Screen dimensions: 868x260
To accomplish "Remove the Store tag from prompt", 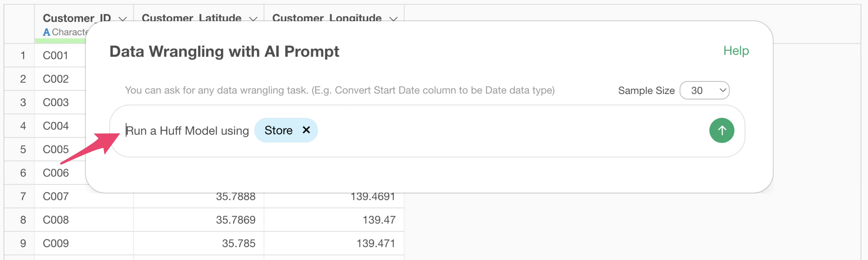I will [306, 130].
